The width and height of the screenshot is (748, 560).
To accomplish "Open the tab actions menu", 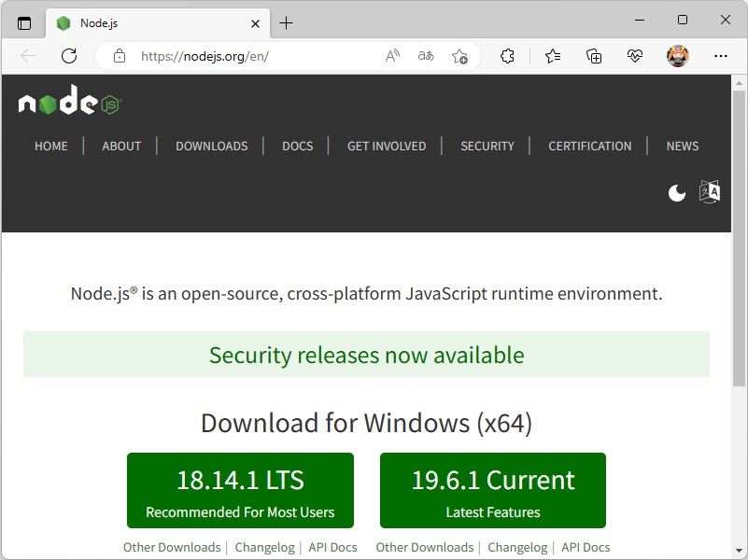I will pyautogui.click(x=25, y=20).
